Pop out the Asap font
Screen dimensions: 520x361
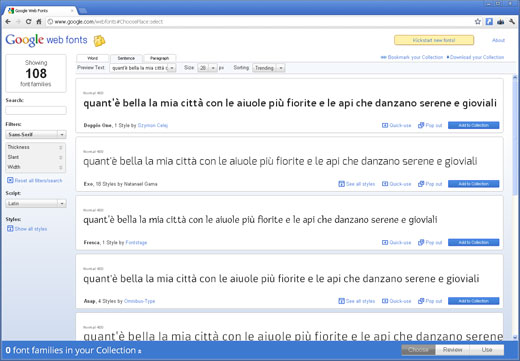pos(430,301)
